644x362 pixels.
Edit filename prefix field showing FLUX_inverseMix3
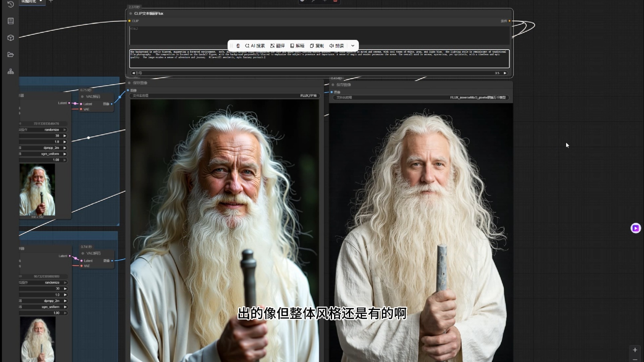(x=421, y=98)
